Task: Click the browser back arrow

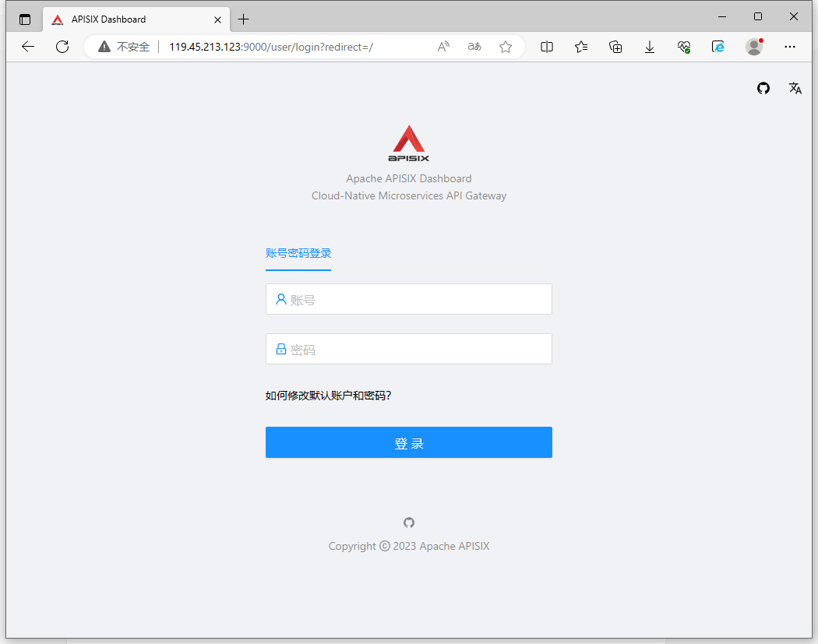Action: 28,47
